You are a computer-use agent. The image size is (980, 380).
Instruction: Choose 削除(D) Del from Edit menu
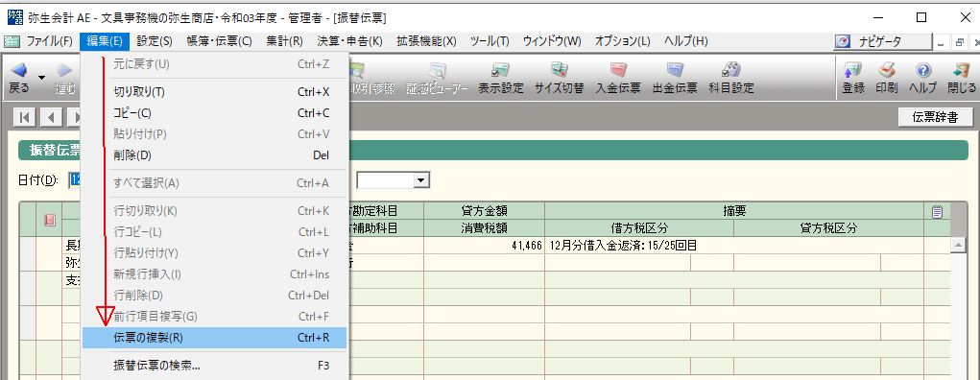click(x=214, y=155)
